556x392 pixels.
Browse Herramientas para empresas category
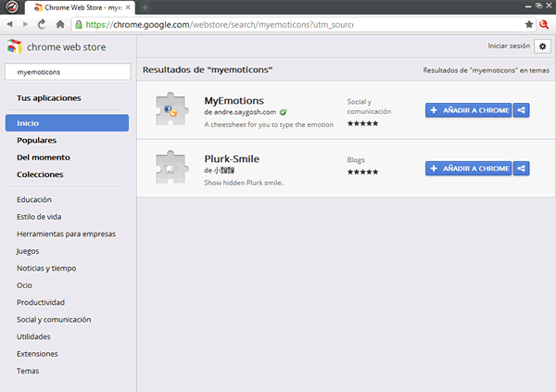(66, 234)
